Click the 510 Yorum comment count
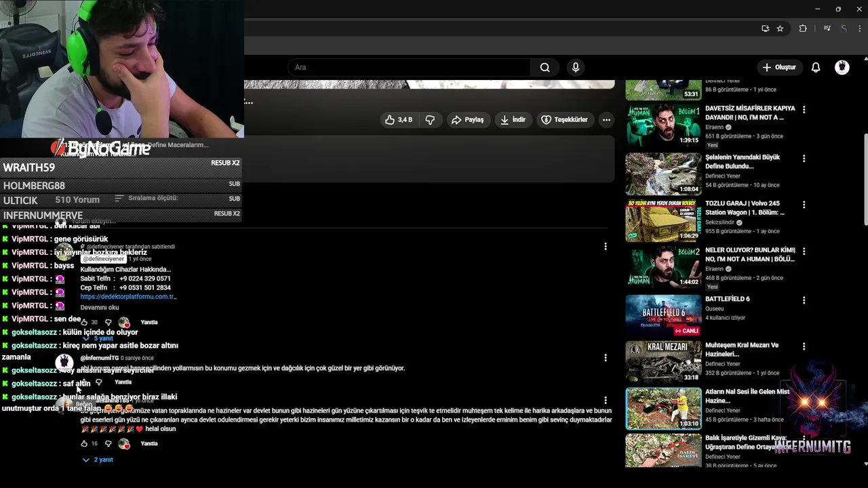 click(77, 200)
